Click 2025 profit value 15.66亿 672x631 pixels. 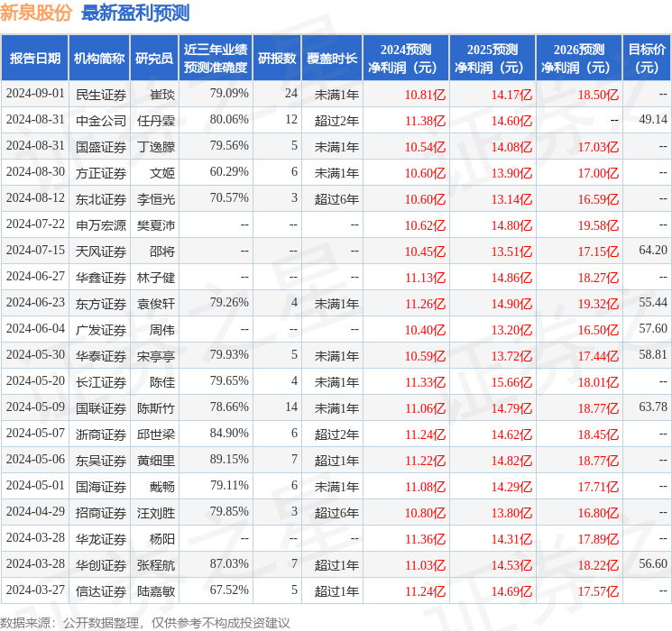point(511,382)
